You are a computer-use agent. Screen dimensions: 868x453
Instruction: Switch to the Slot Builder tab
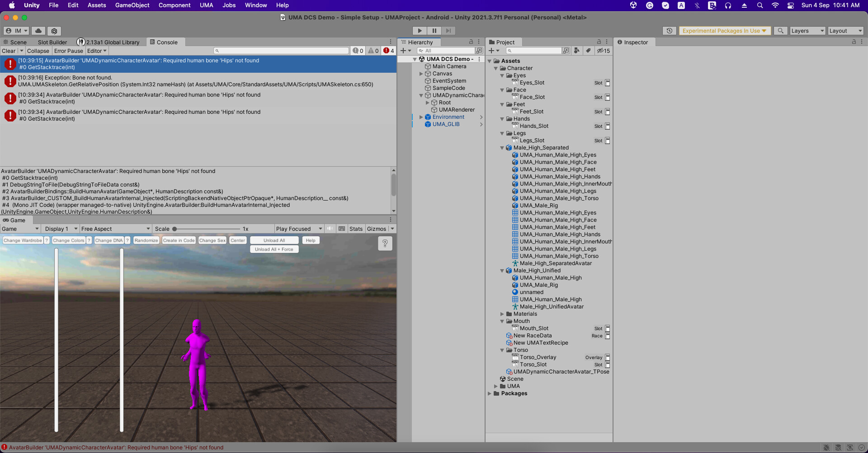coord(52,42)
